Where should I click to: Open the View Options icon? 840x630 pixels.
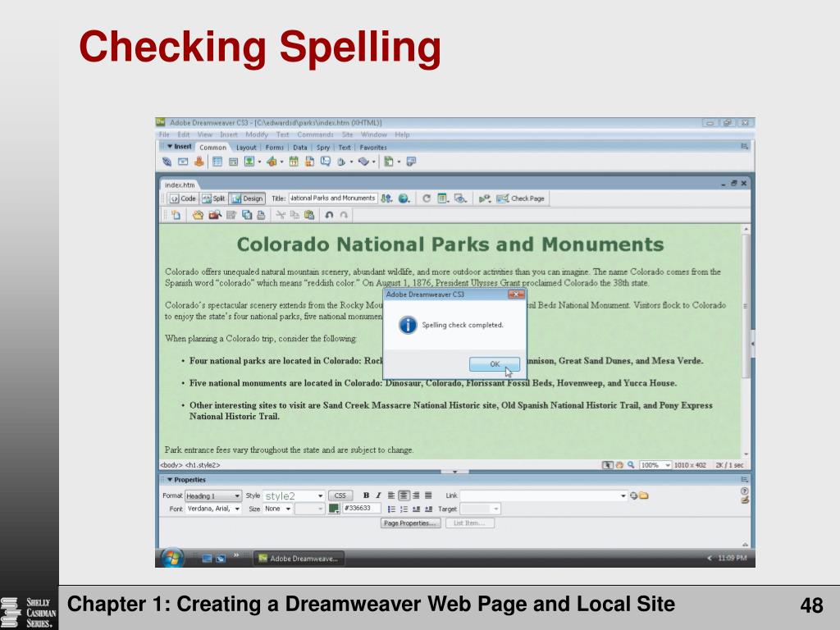(442, 199)
